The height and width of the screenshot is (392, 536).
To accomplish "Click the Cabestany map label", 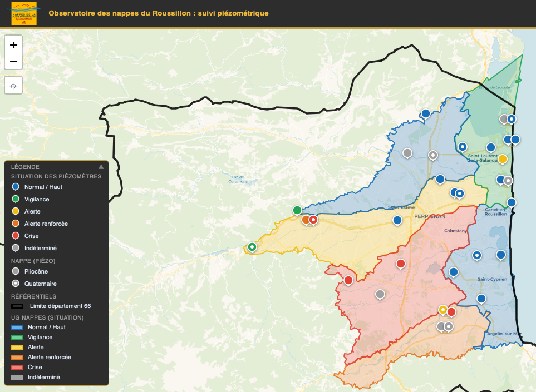I will (x=455, y=231).
